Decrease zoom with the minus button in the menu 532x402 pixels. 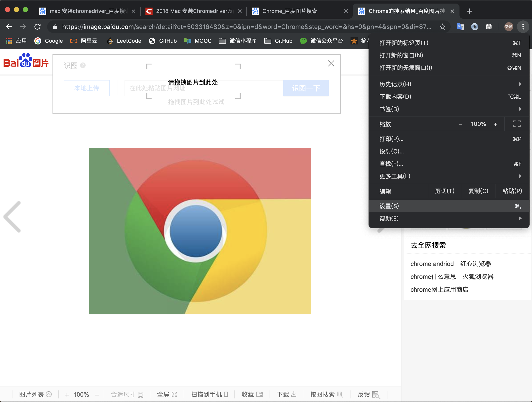point(460,124)
